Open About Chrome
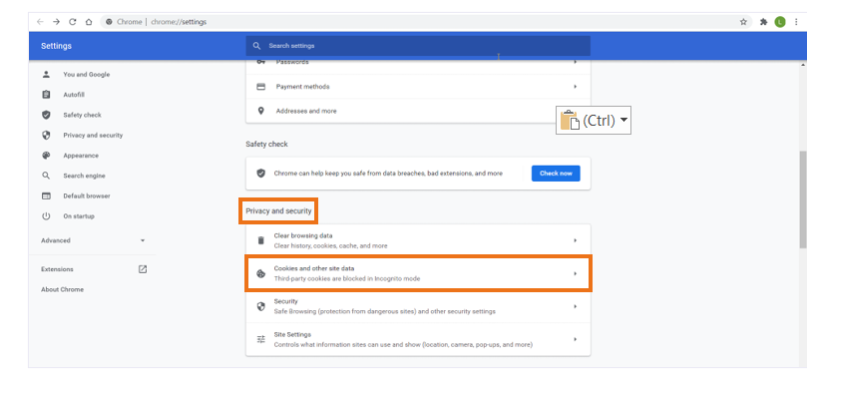Screen dimensions: 857x395 [x=62, y=289]
